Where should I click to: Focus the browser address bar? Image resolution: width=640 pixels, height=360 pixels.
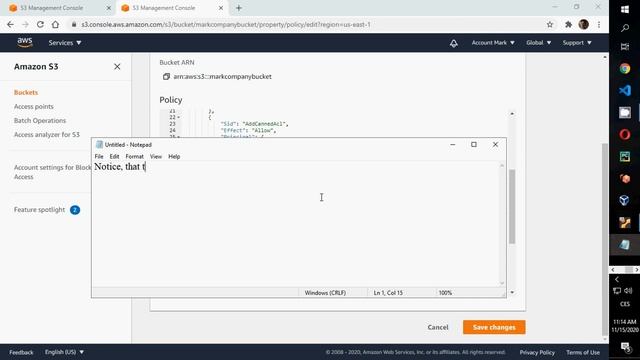point(306,24)
